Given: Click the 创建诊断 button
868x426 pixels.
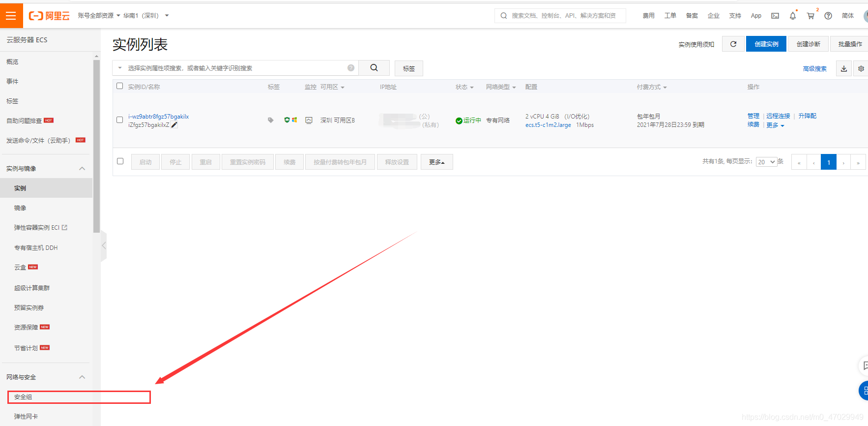Looking at the screenshot, I should click(x=809, y=44).
